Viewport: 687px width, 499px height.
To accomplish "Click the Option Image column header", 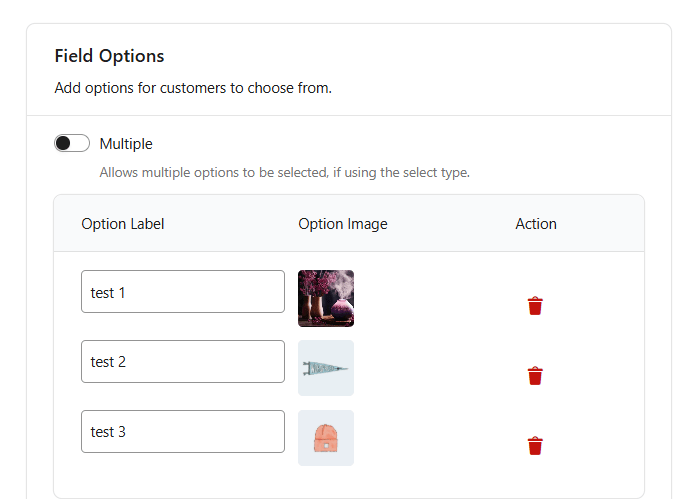I will coord(343,224).
